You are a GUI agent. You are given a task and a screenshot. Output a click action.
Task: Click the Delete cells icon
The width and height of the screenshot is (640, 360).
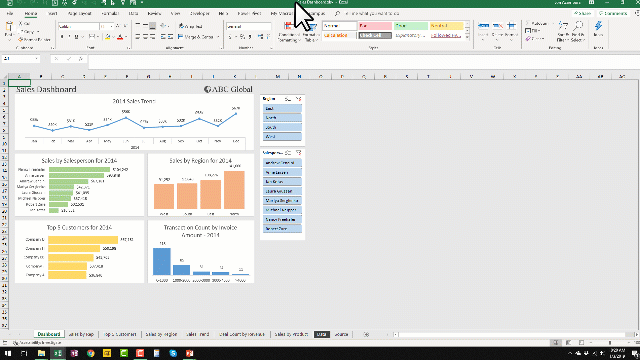[497, 26]
